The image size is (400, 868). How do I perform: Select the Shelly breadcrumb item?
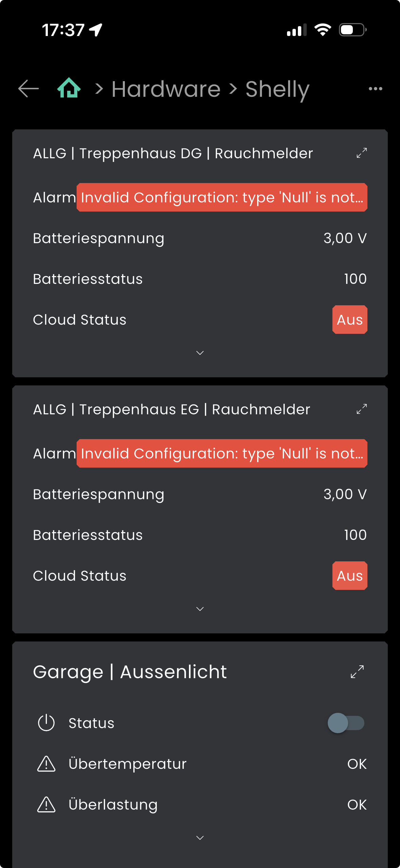277,89
